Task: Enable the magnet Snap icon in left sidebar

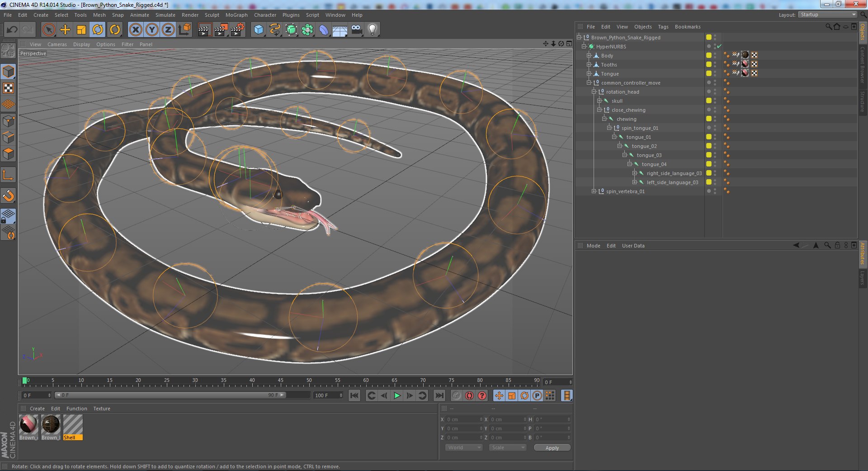Action: 9,195
